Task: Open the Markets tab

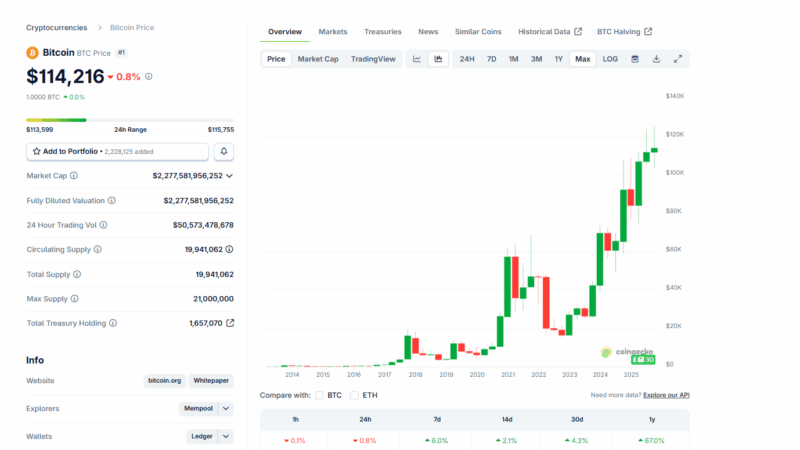Action: [x=333, y=32]
